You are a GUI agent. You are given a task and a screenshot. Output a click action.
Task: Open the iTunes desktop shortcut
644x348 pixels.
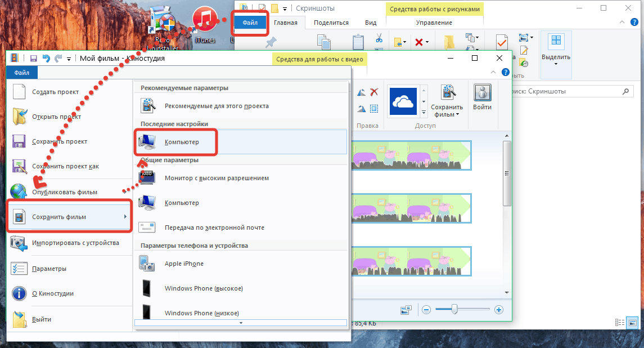[205, 25]
